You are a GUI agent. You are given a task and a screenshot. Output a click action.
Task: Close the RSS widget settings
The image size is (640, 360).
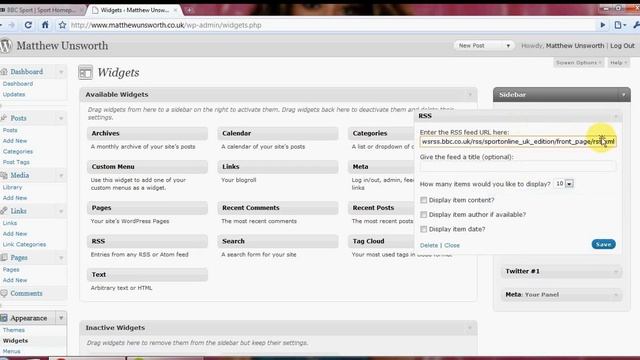click(452, 245)
